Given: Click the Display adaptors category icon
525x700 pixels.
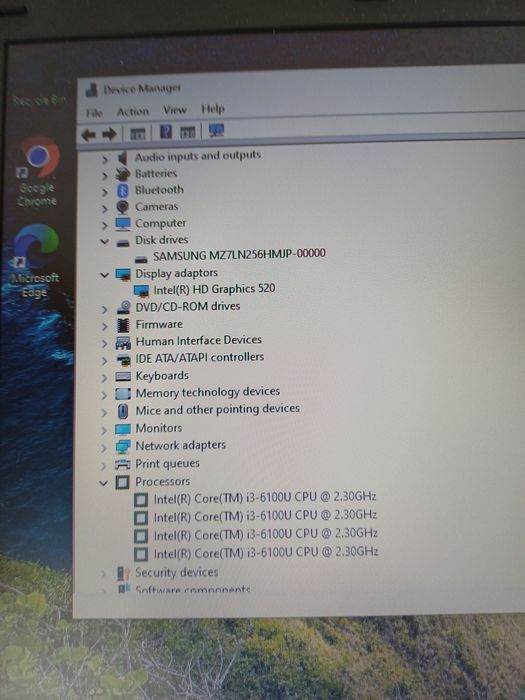Looking at the screenshot, I should [x=123, y=275].
